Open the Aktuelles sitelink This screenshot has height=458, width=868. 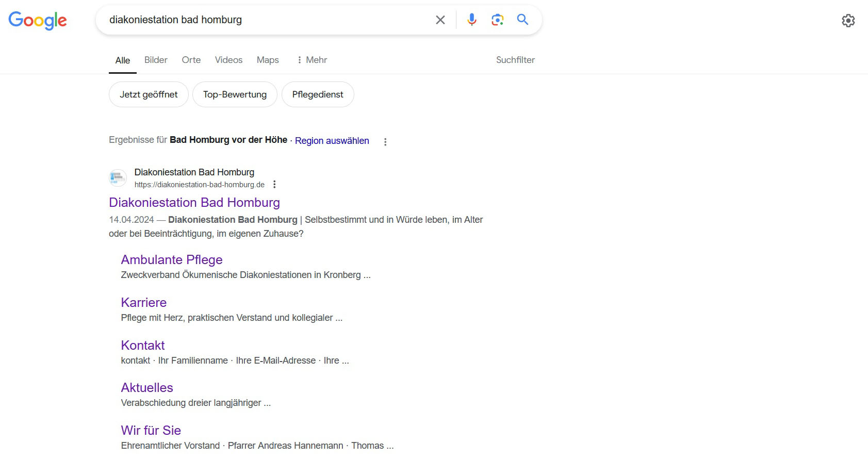pos(147,387)
